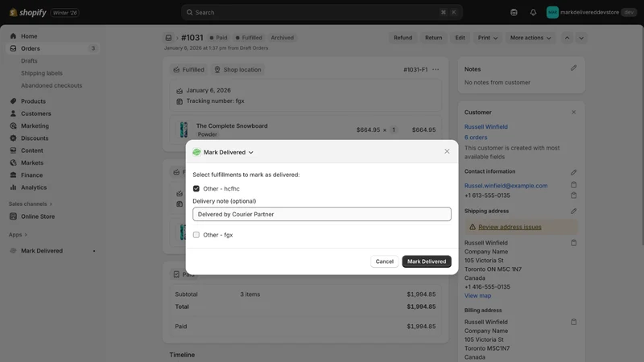Click the page vertical scrollbar
This screenshot has height=362, width=644.
pos(642,135)
